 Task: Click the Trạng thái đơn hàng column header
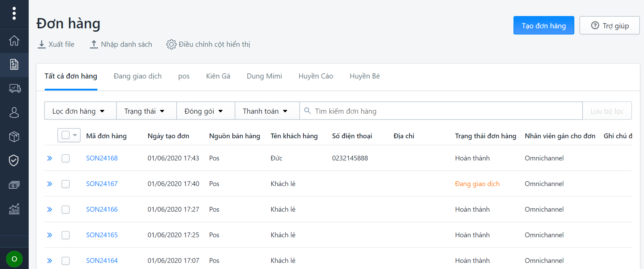(x=485, y=136)
